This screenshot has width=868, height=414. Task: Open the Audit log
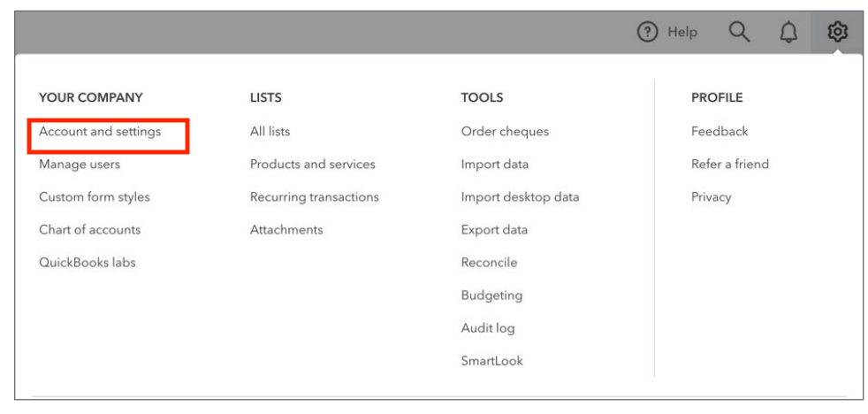point(488,327)
